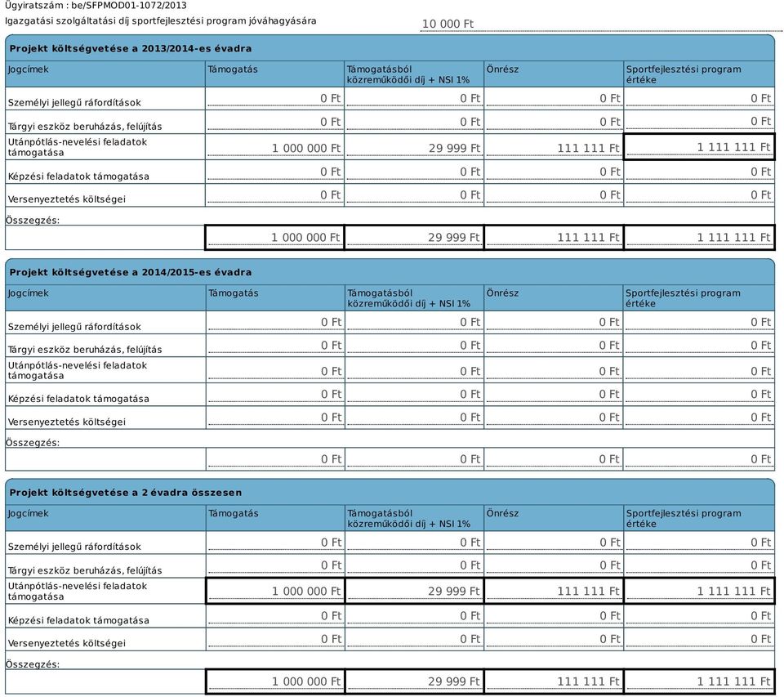784x697 pixels.
Task: Click Támogatás field of 2013/2014 Személyi jellegű ráfordítások
Action: (x=274, y=98)
